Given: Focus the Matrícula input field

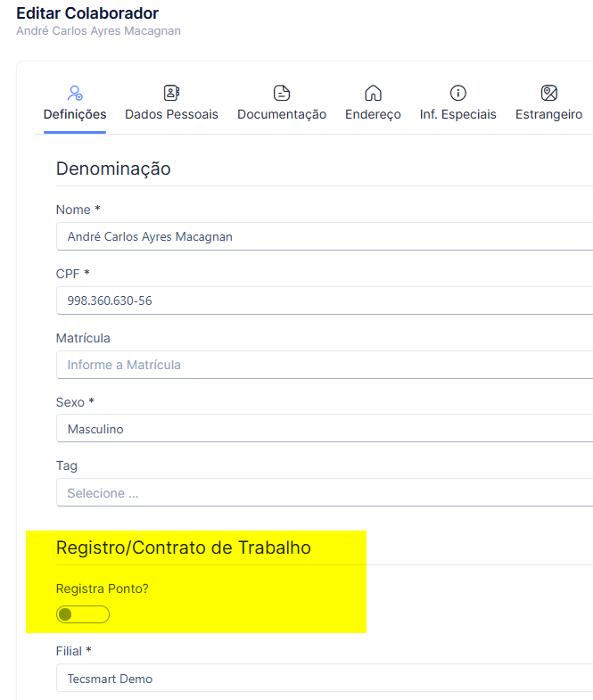Looking at the screenshot, I should (325, 365).
